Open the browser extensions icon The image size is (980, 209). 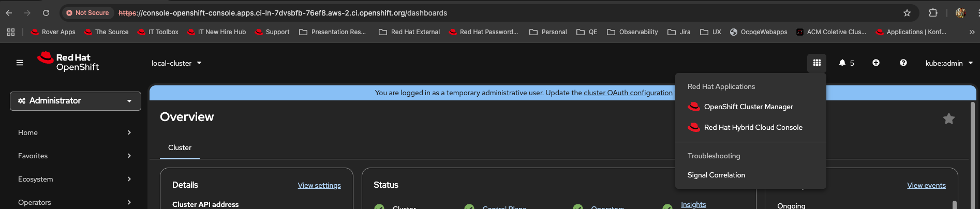pyautogui.click(x=933, y=13)
